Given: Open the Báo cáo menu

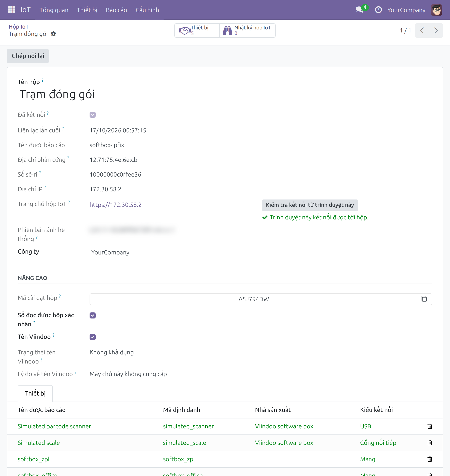Looking at the screenshot, I should click(116, 10).
